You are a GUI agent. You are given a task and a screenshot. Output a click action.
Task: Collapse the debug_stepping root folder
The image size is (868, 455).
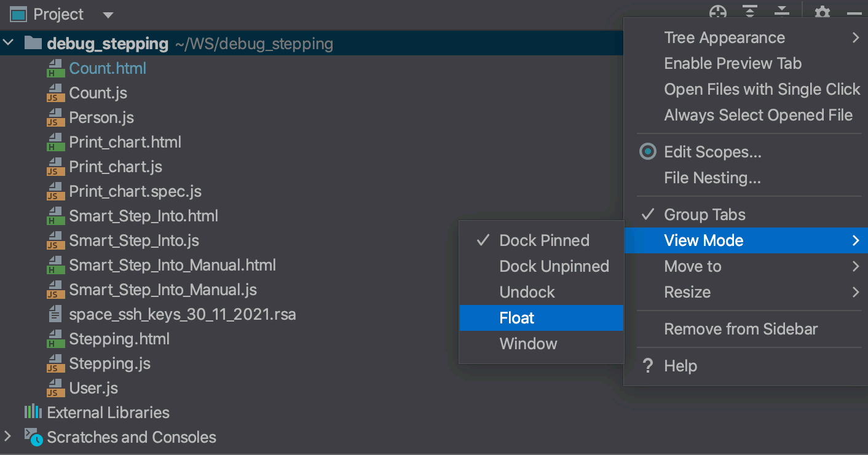[x=8, y=43]
